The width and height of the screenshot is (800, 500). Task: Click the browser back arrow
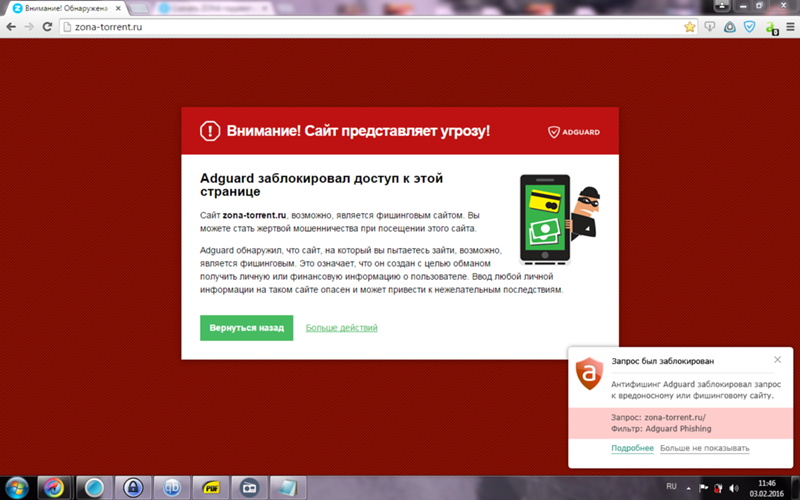pyautogui.click(x=11, y=27)
